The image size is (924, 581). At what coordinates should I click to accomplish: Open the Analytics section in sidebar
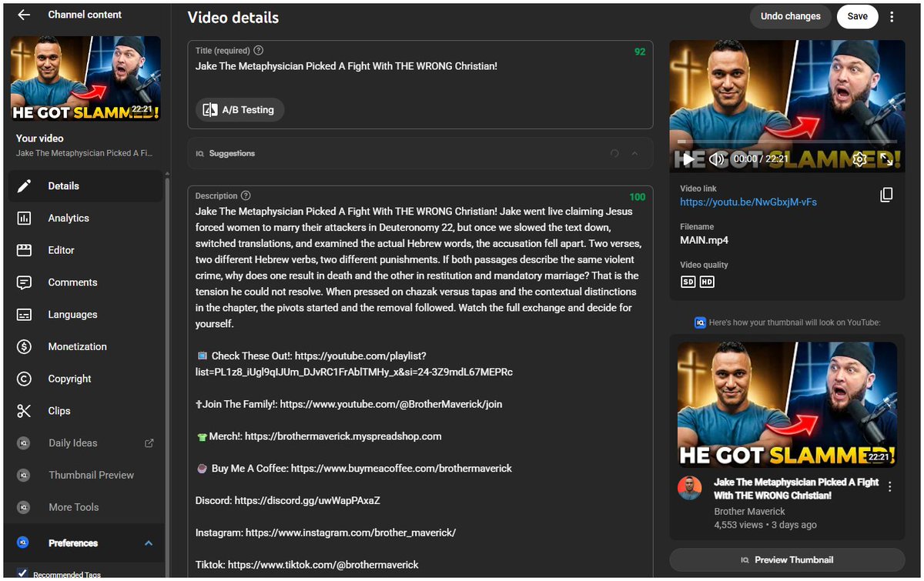click(x=66, y=218)
